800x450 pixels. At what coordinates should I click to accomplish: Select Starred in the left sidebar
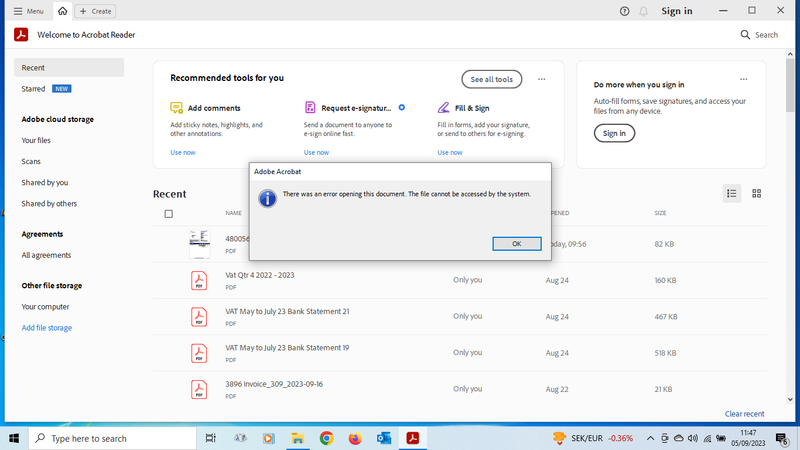[x=34, y=89]
